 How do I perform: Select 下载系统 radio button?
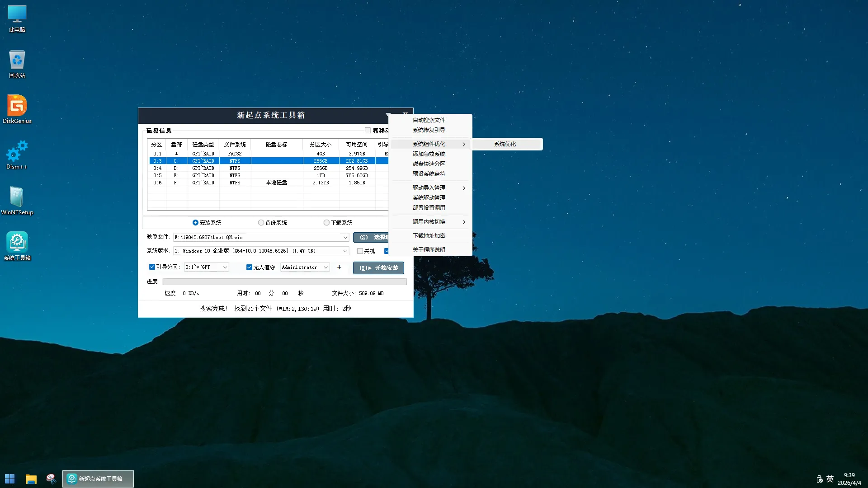326,223
